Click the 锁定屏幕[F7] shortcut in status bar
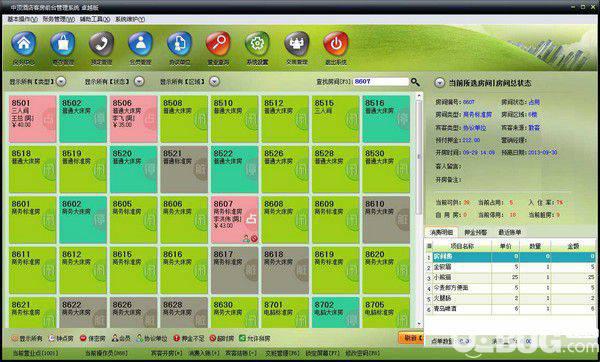The width and height of the screenshot is (600, 362). coord(322,353)
